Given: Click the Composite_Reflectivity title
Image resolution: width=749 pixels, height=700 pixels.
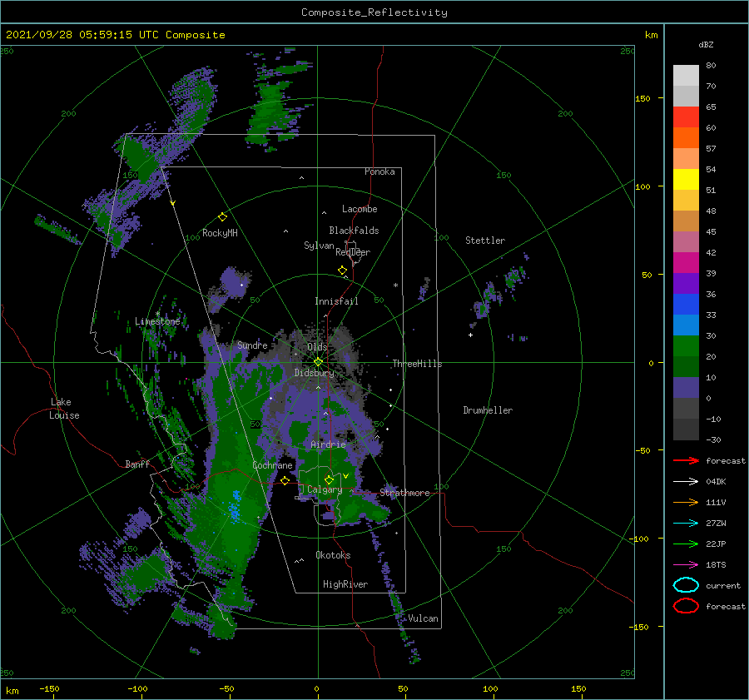Looking at the screenshot, I should coord(374,12).
